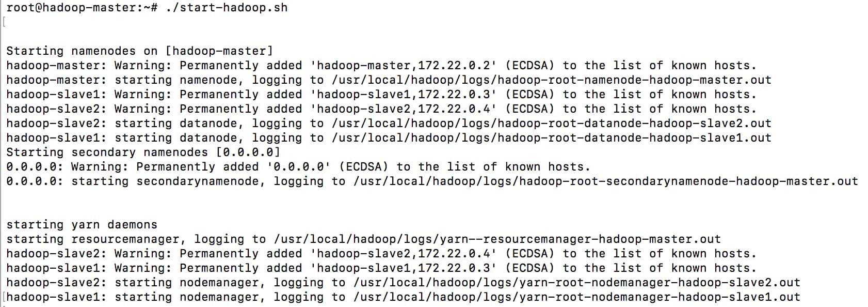The height and width of the screenshot is (307, 868).
Task: Click the hadoop-root-datanode-hadoop-slave2.out log path
Action: pos(551,124)
